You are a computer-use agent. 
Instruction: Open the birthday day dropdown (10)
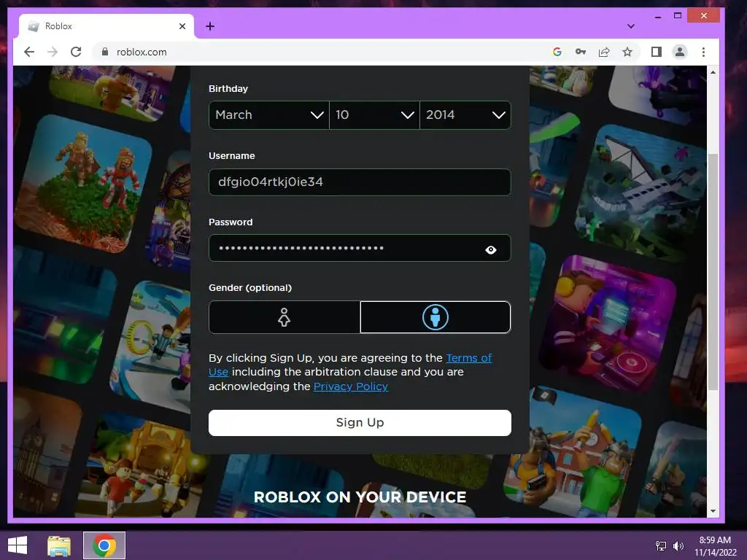click(374, 114)
